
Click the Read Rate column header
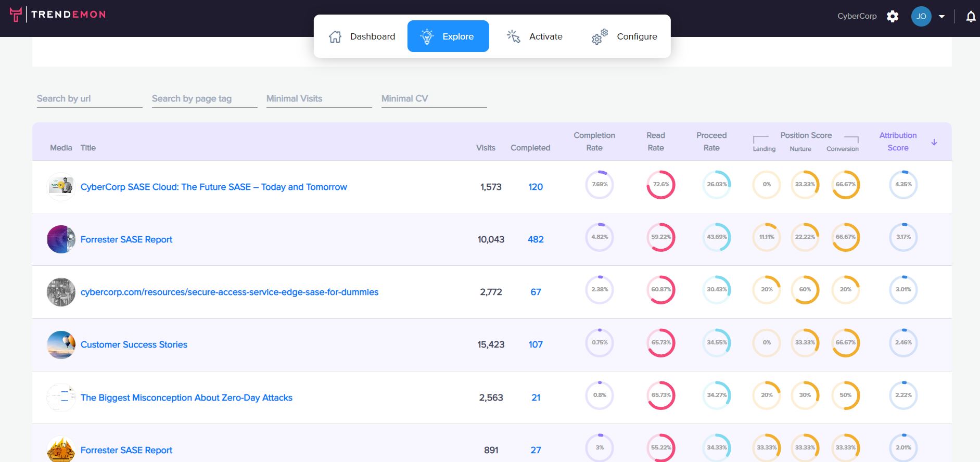click(x=656, y=142)
